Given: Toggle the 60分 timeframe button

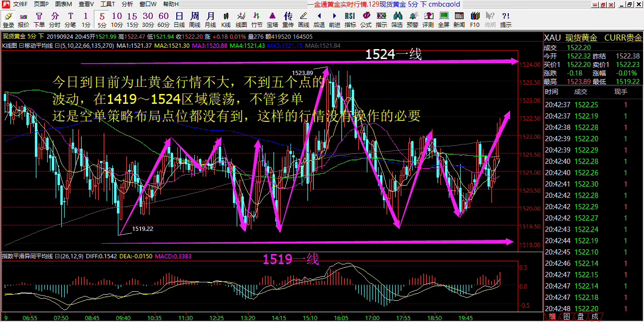Looking at the screenshot, I should click(164, 20).
